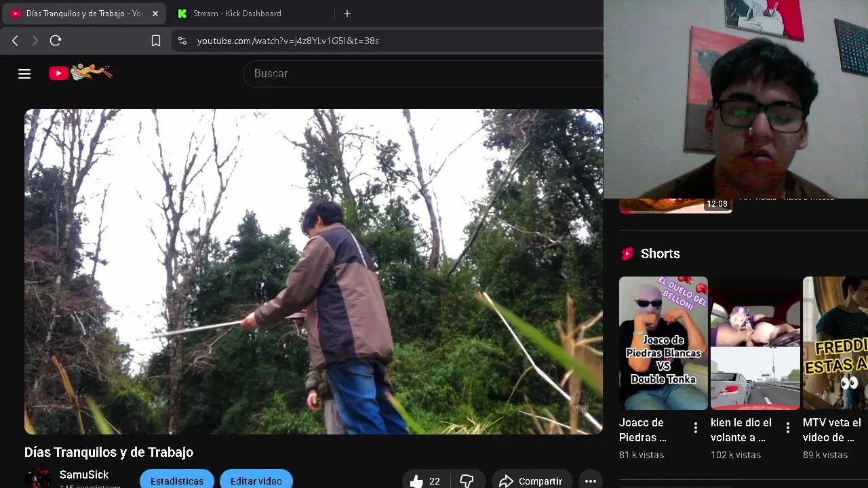
Task: Open the YouTube hamburger guide menu
Action: (24, 74)
